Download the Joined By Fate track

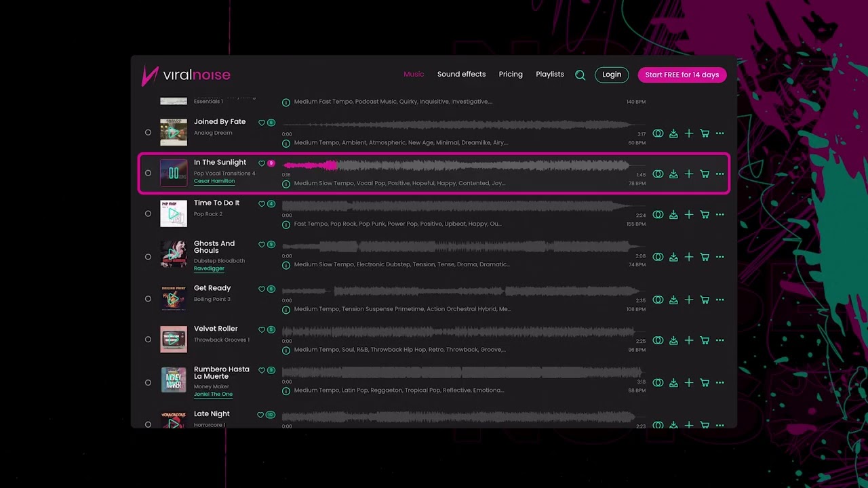click(673, 134)
